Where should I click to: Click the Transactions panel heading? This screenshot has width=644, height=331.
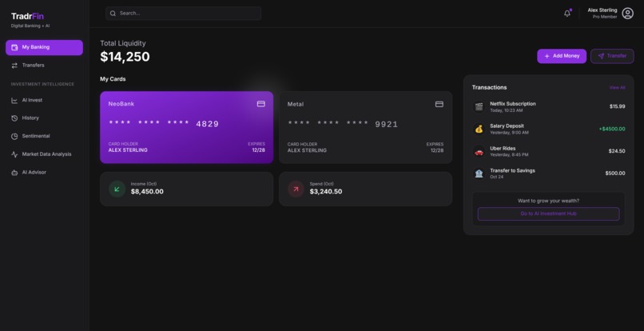[x=489, y=88]
